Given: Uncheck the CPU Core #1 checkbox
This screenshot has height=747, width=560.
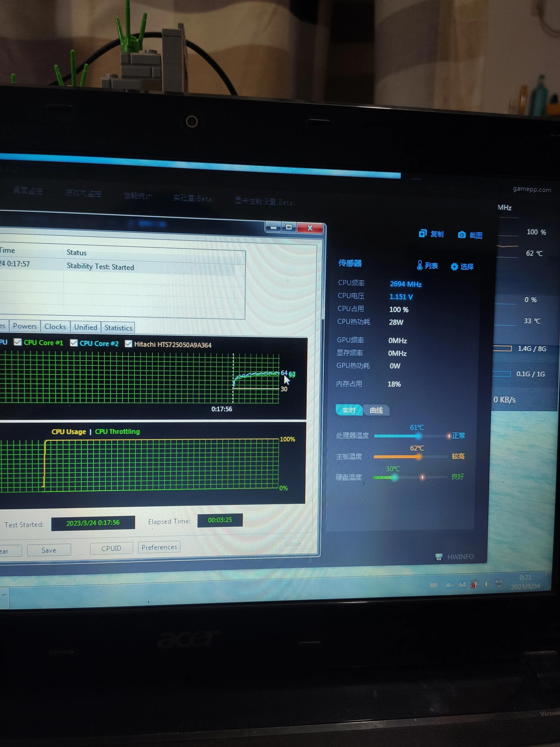Looking at the screenshot, I should 18,342.
